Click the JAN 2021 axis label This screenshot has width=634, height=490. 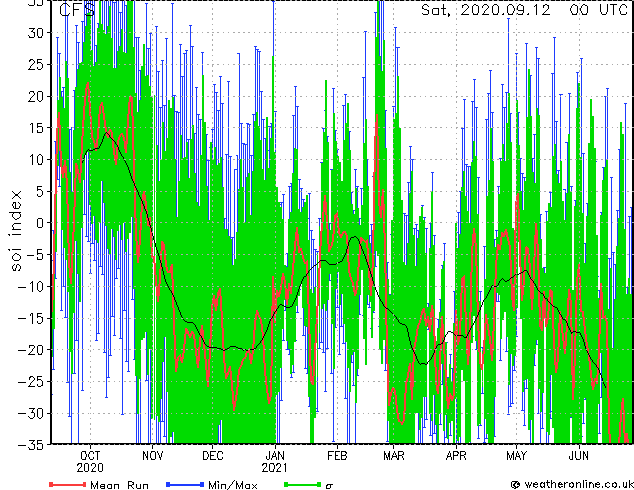(x=275, y=462)
